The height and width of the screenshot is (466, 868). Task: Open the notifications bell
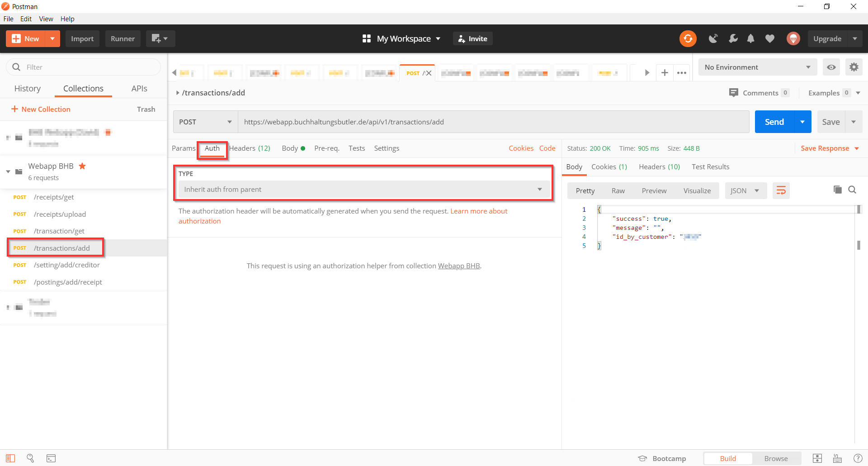click(750, 39)
